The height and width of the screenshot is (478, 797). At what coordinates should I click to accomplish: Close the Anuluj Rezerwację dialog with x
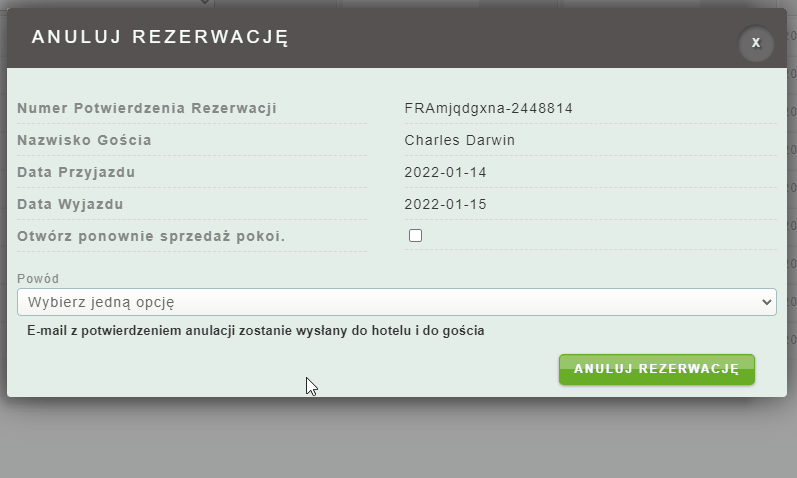tap(756, 43)
